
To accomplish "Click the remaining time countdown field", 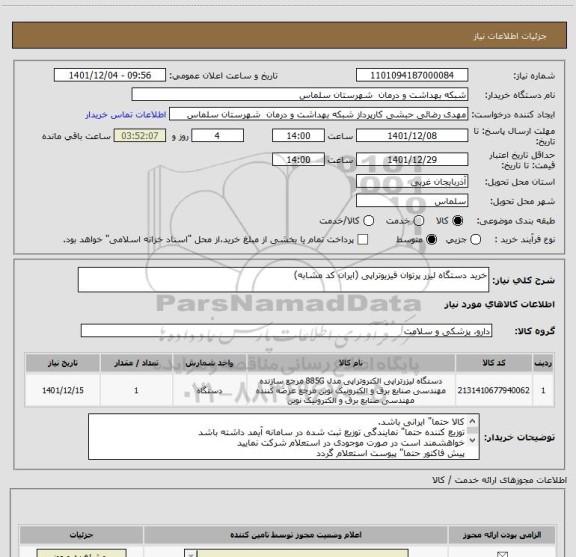I will pos(140,136).
